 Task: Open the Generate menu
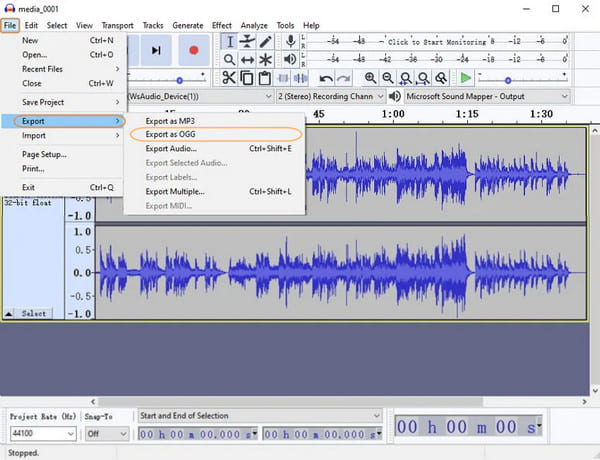[188, 26]
